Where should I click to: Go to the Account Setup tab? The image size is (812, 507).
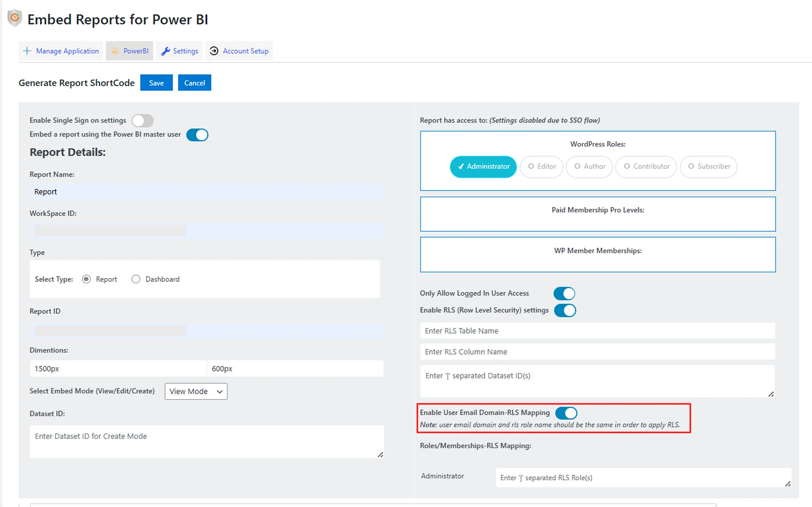[239, 51]
